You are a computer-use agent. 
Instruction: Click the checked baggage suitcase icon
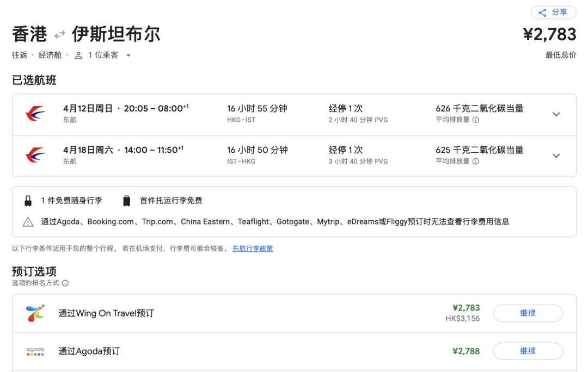tap(127, 200)
